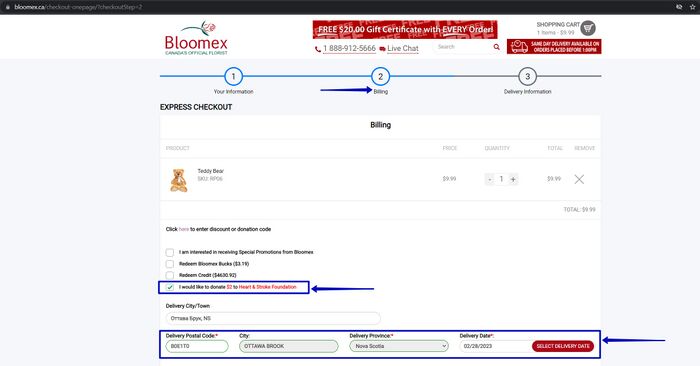Click the Delivery Postal Code field
This screenshot has width=700, height=366.
pos(197,346)
